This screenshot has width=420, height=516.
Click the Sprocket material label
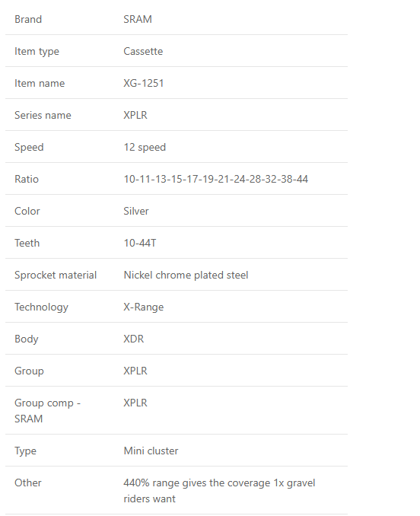(x=56, y=275)
